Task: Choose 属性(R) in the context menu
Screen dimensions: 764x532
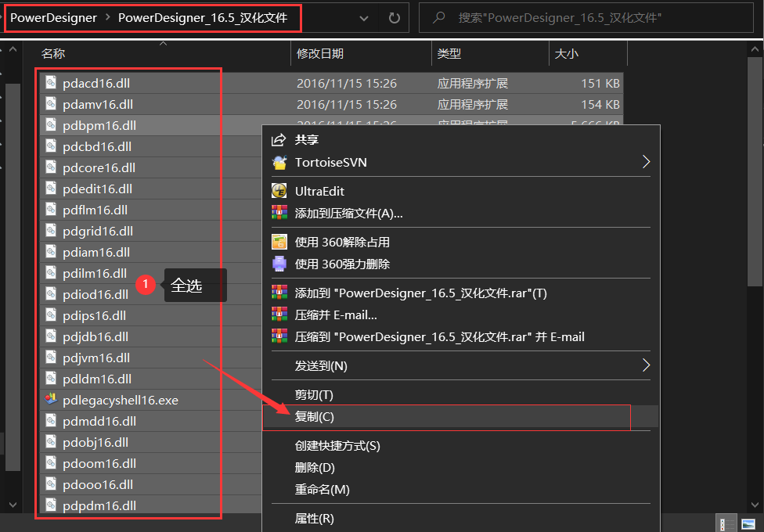Action: 313,518
